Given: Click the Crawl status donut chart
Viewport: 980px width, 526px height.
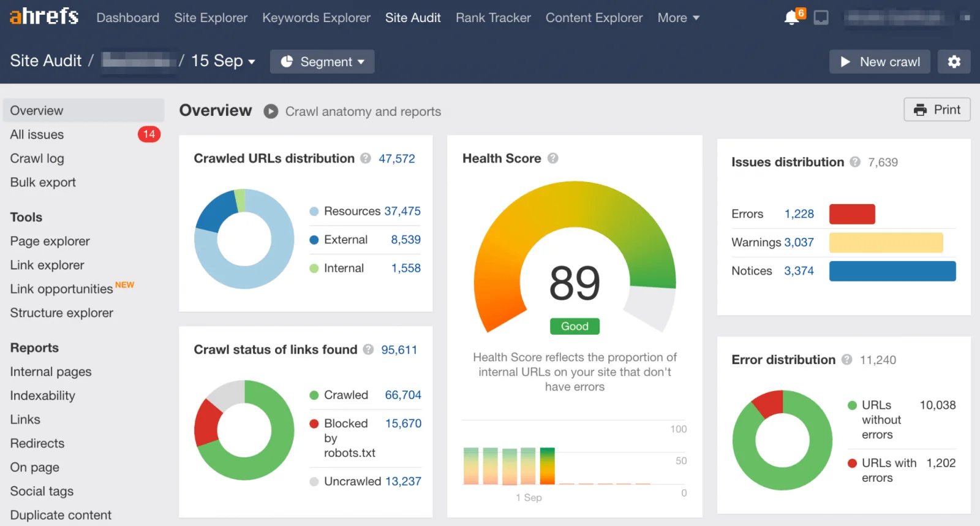Looking at the screenshot, I should (x=244, y=430).
